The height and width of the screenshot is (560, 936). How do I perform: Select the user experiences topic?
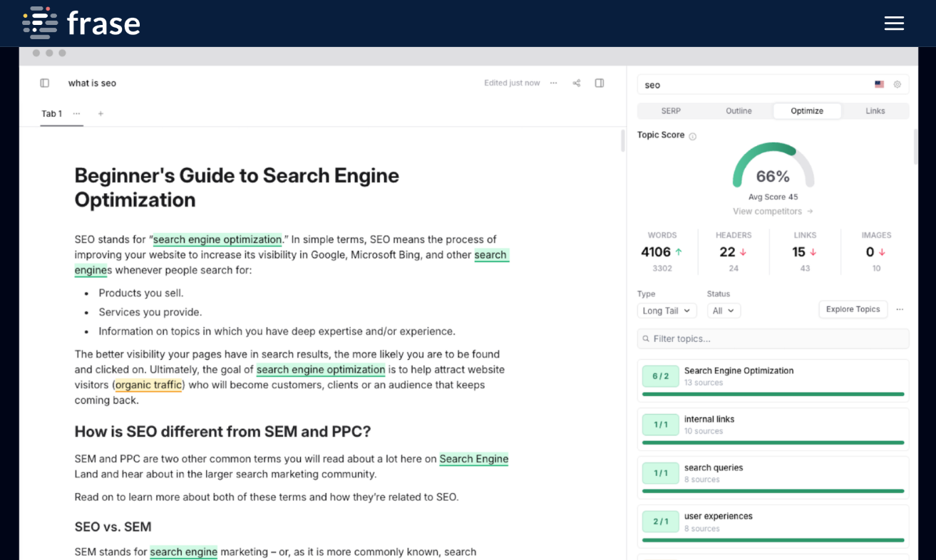[x=773, y=527]
